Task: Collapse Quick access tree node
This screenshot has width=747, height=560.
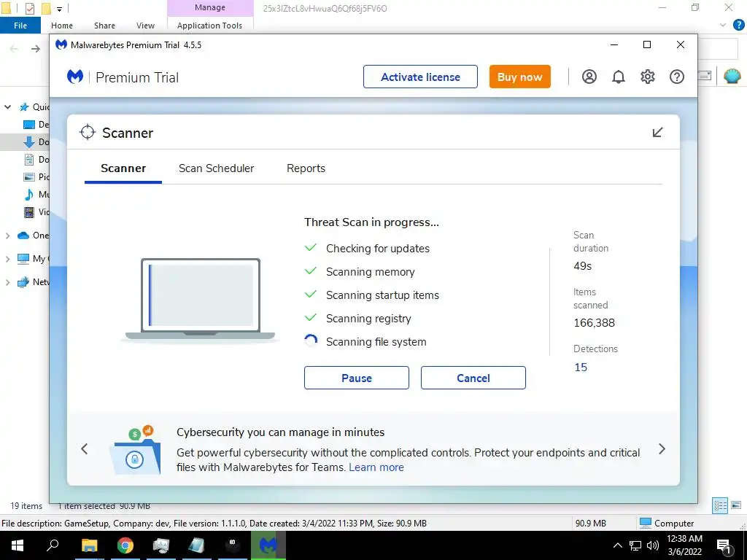Action: coord(7,107)
